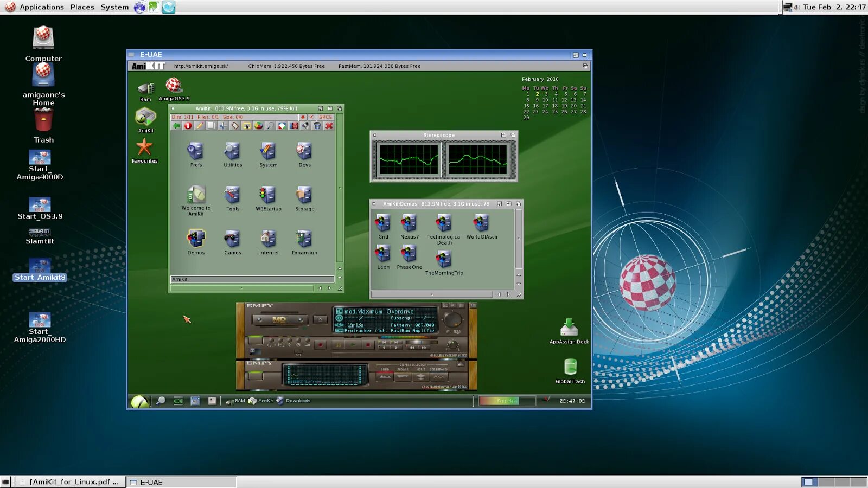The image size is (868, 488).
Task: Click the AmiKit path input field
Action: [252, 279]
